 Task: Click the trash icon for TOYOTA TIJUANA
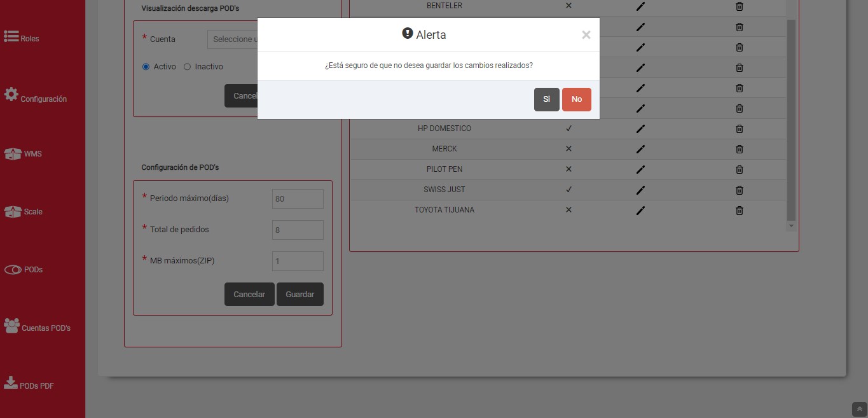tap(739, 210)
